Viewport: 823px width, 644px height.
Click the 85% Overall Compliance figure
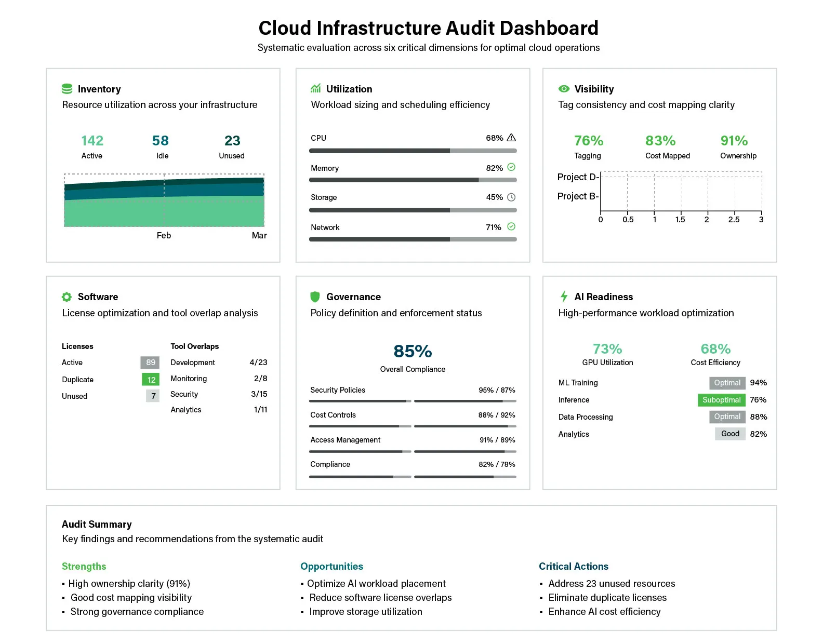tap(413, 352)
